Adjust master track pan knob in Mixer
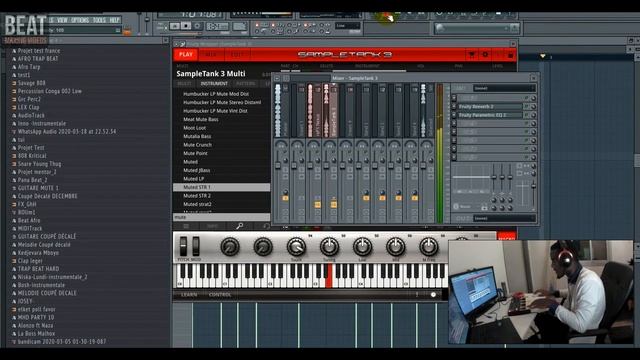 (x=281, y=145)
